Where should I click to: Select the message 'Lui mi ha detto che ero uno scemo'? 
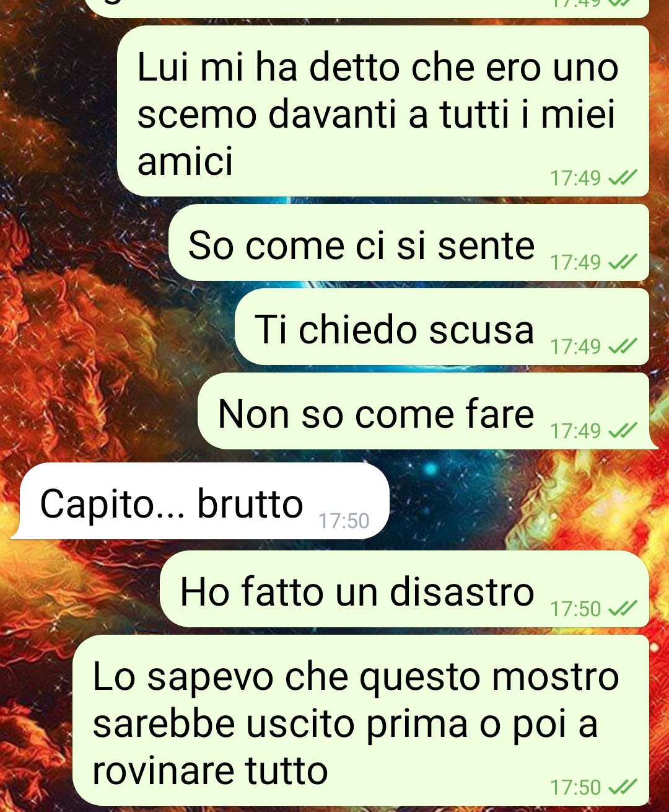coord(383,111)
